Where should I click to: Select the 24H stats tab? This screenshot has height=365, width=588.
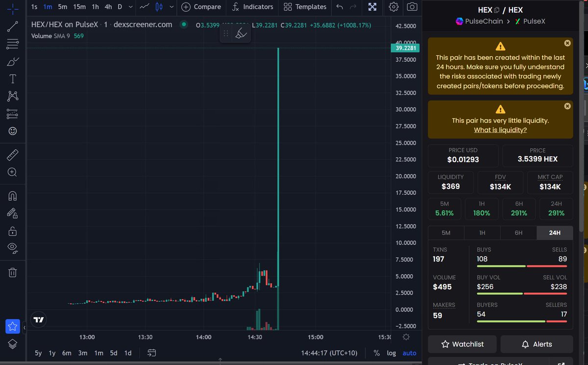(555, 233)
